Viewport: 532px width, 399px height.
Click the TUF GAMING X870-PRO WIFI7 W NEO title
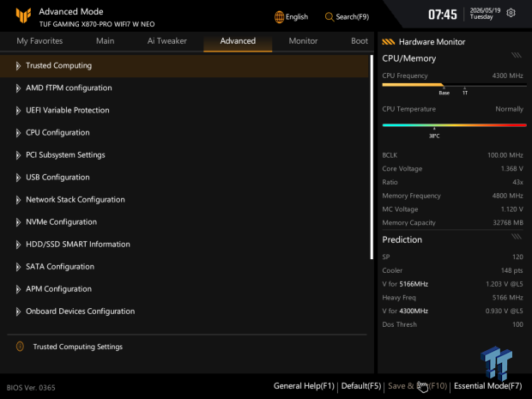tap(97, 24)
